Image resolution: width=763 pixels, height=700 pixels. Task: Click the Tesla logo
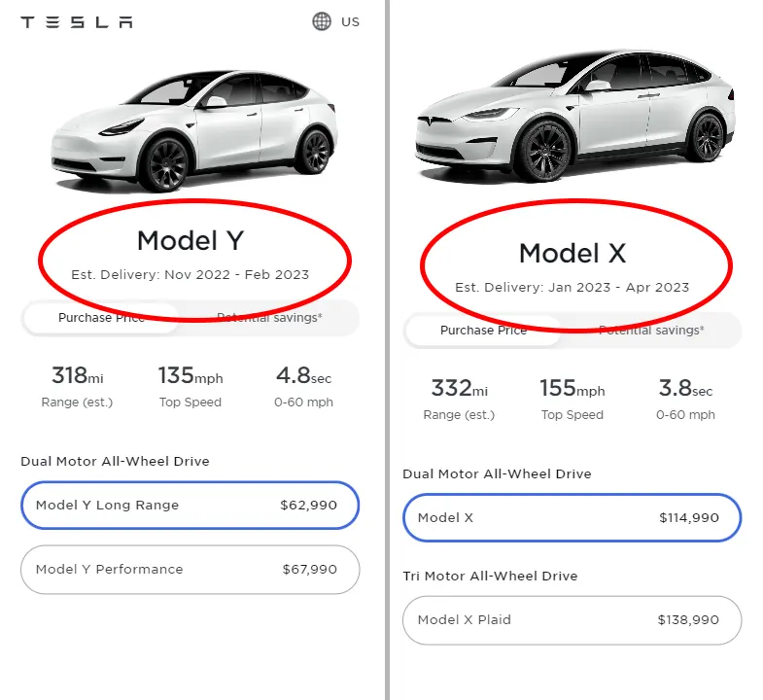coord(77,21)
